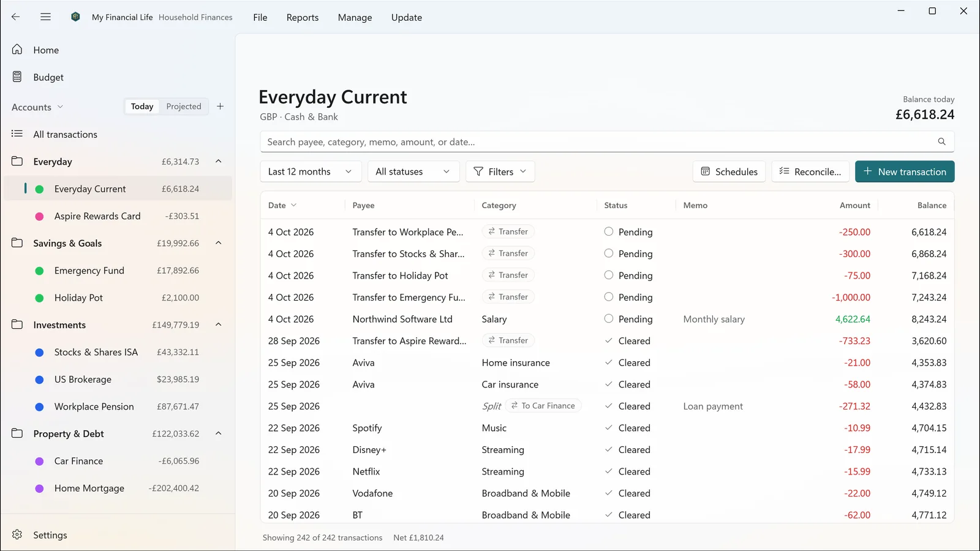Click the Savings & Goals folder icon
Screen dimensions: 980x551
[17, 243]
